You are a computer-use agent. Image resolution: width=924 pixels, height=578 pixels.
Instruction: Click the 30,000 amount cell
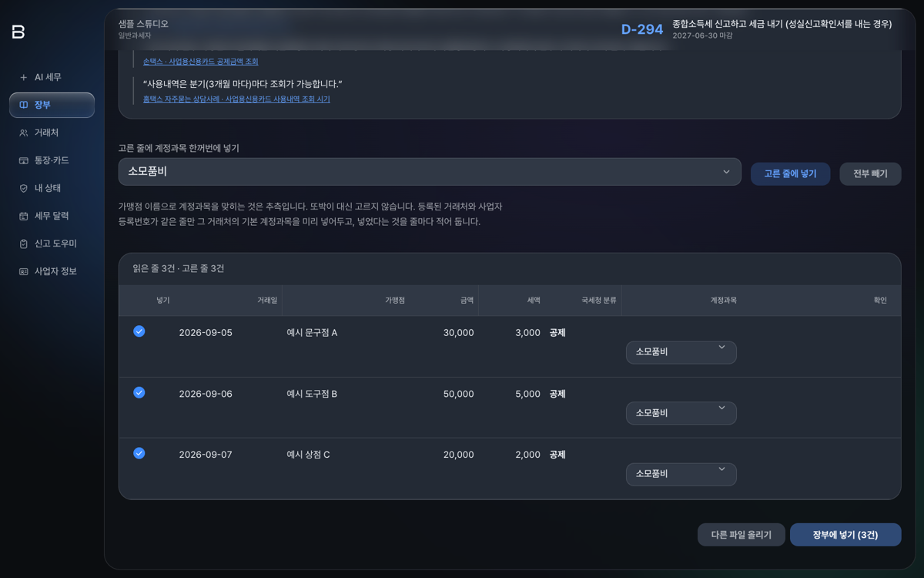click(x=459, y=333)
